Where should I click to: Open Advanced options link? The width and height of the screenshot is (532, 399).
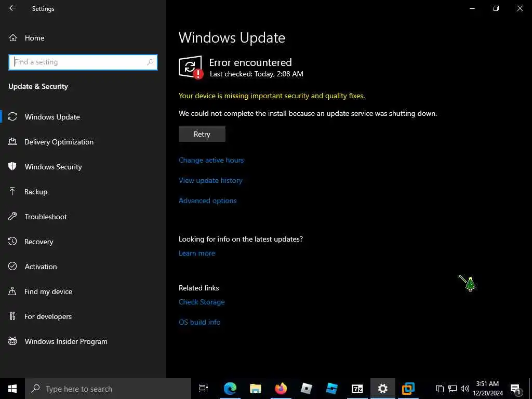[208, 201]
